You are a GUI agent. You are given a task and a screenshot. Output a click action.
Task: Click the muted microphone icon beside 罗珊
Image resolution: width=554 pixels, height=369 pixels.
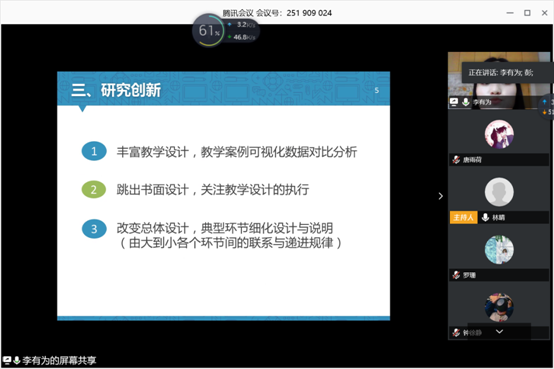tap(456, 275)
